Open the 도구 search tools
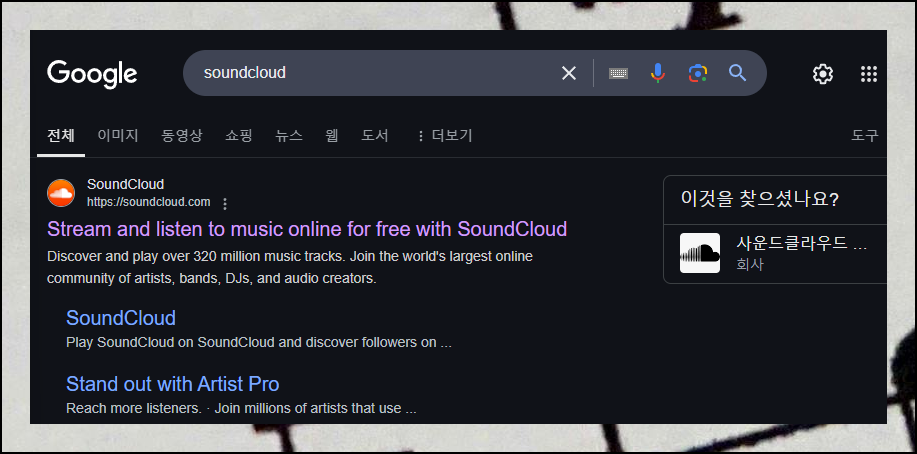Image resolution: width=917 pixels, height=454 pixels. click(864, 136)
